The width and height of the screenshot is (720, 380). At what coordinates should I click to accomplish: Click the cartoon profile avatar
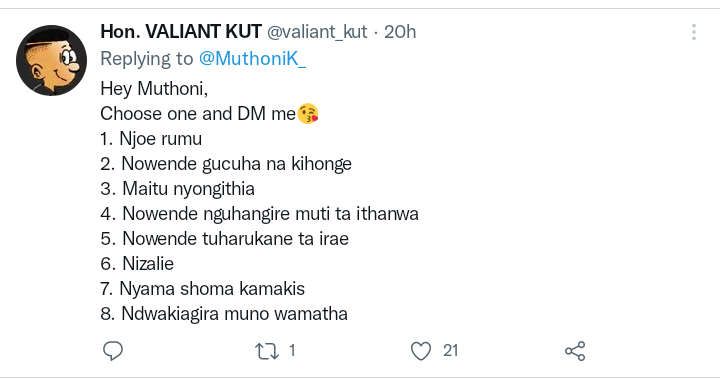51,61
